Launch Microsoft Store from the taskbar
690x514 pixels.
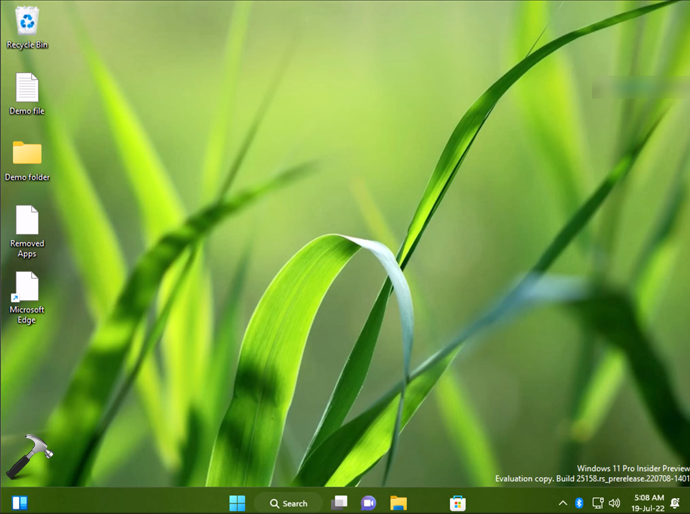[x=457, y=503]
